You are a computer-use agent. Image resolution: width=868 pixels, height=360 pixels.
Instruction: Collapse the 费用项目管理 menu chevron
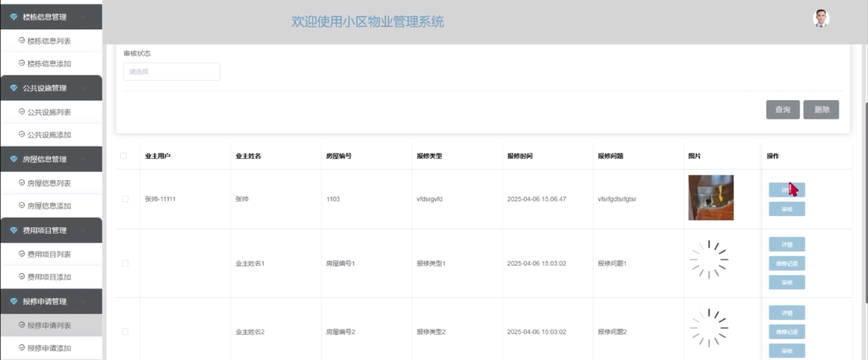(x=83, y=230)
